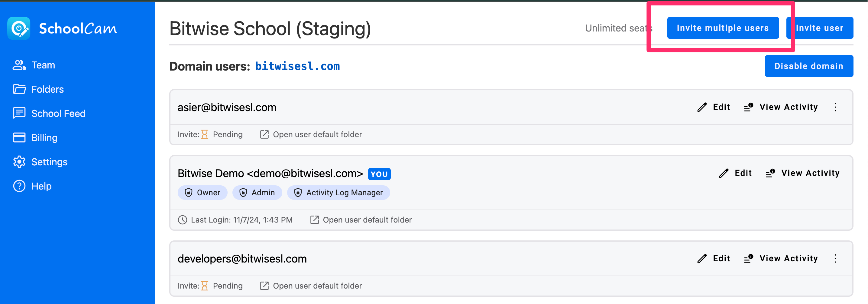Click View Activity icon for developers@bitwisesl.com
Viewport: 868px width, 304px height.
748,259
